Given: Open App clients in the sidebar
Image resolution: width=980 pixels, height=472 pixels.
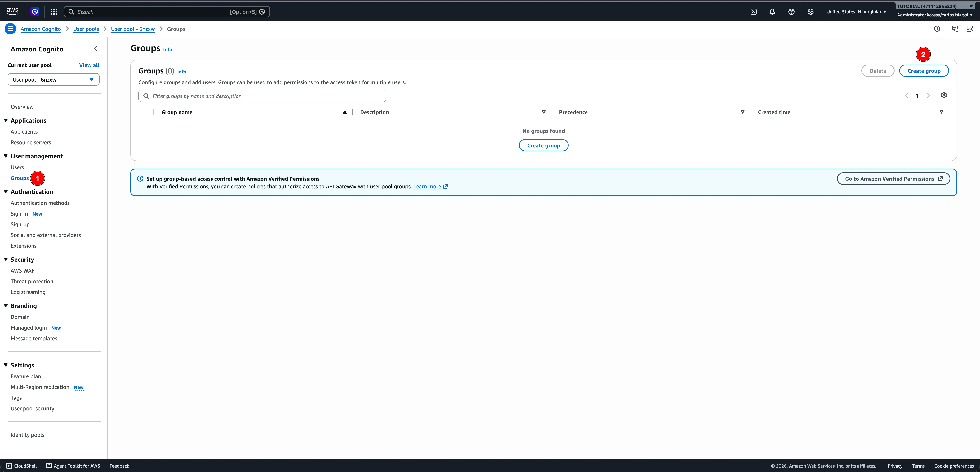Looking at the screenshot, I should [24, 132].
